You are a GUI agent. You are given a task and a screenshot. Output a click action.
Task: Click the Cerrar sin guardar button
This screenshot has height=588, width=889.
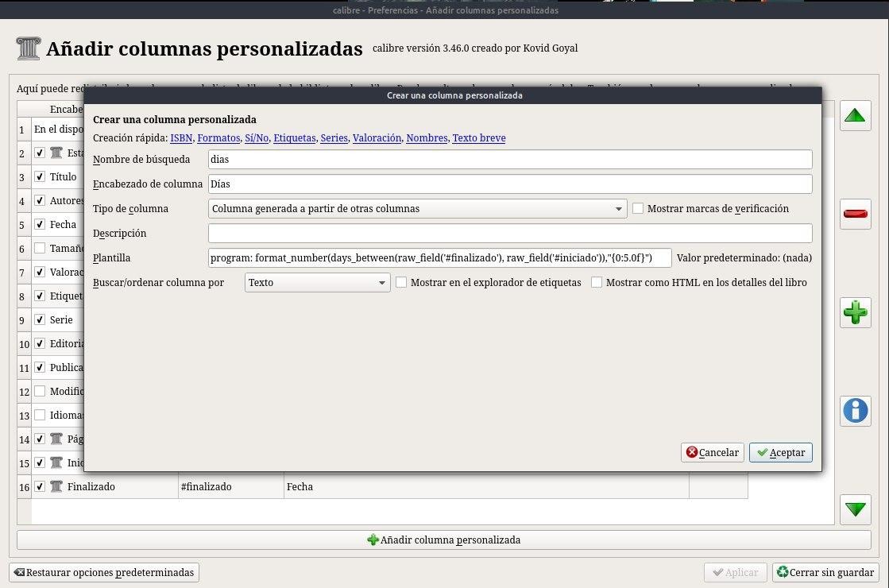point(825,572)
